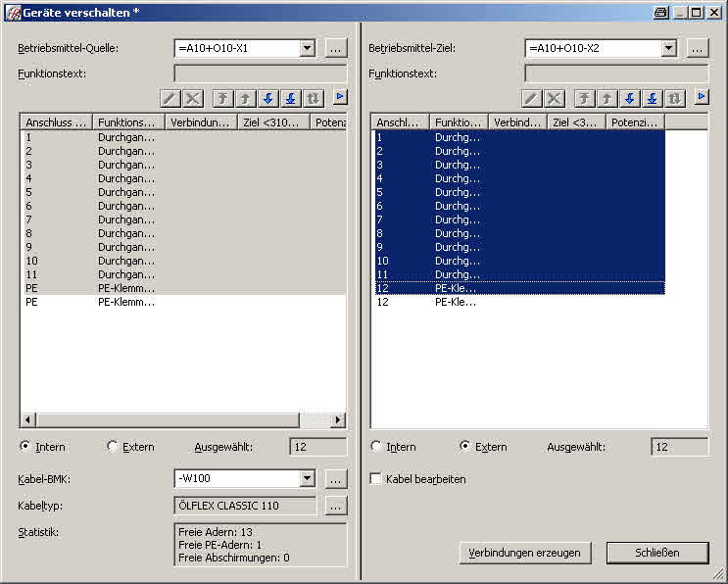The width and height of the screenshot is (728, 584).
Task: Click the Anschluss column header in the source list
Action: click(x=56, y=122)
